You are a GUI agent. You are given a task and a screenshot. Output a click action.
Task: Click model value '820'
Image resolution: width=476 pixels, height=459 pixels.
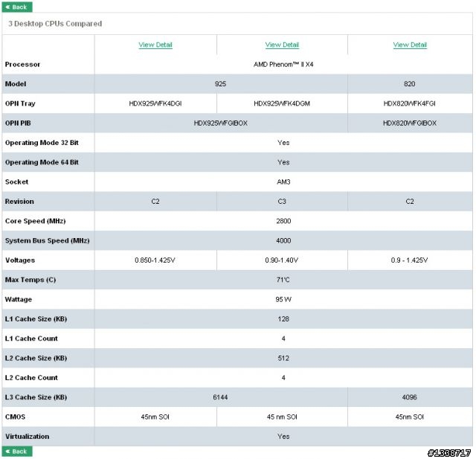[x=410, y=84]
